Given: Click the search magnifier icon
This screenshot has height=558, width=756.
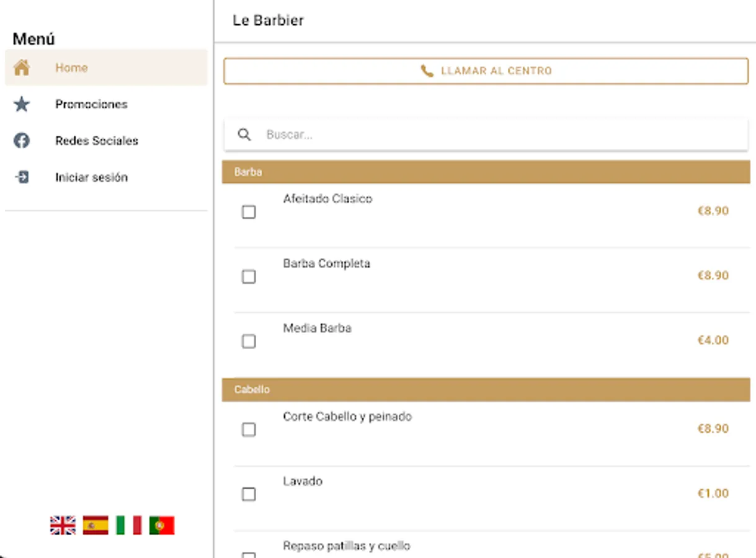Looking at the screenshot, I should [245, 135].
